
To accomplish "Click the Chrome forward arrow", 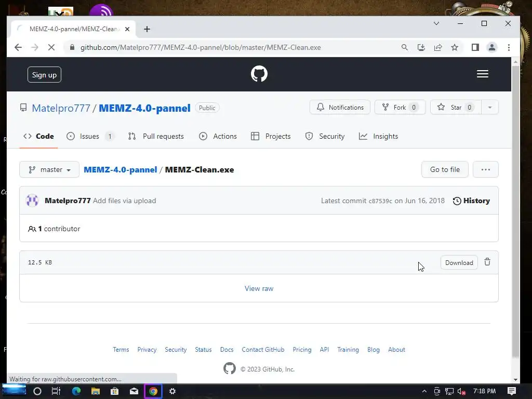I will pyautogui.click(x=35, y=47).
